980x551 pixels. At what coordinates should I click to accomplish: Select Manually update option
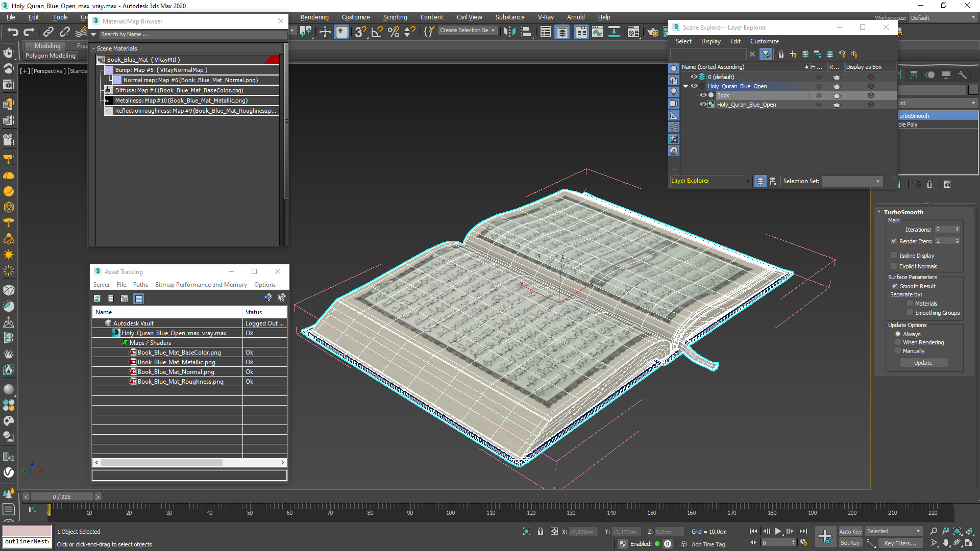(898, 351)
